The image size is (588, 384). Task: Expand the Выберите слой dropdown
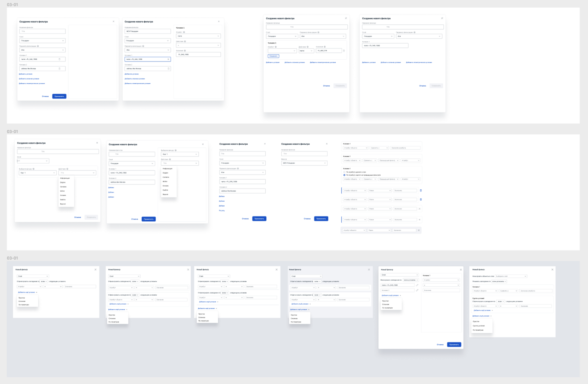(511, 276)
